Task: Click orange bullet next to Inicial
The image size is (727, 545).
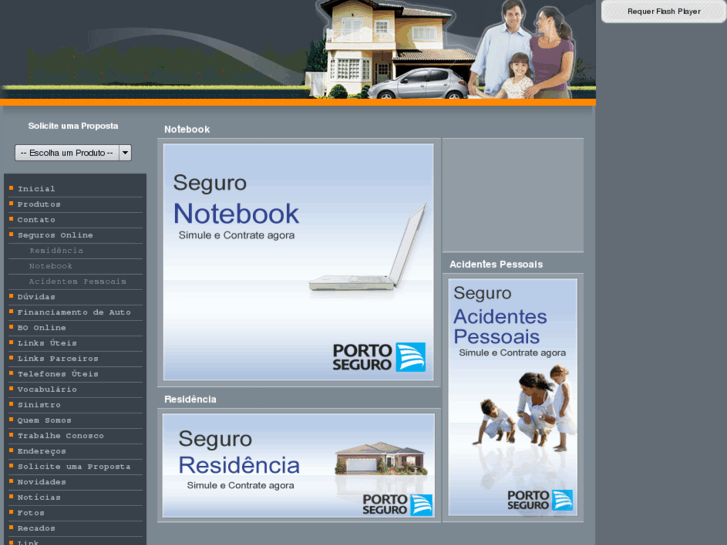Action: point(11,188)
